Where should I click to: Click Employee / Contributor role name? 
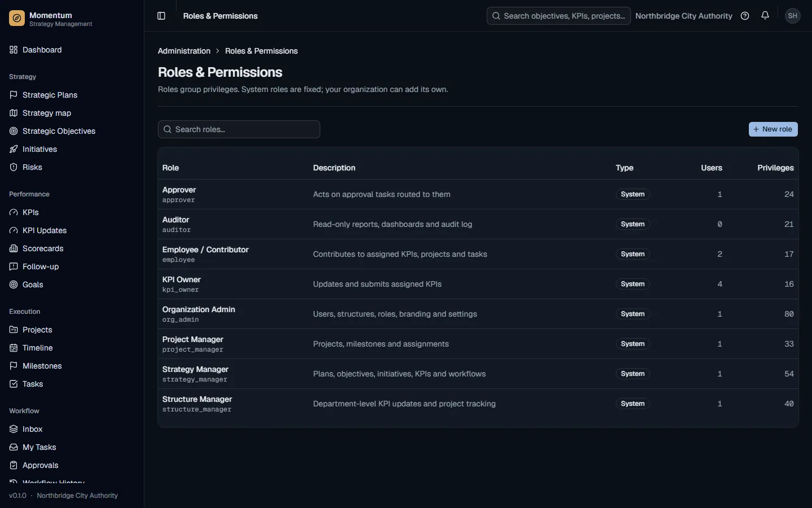[205, 249]
